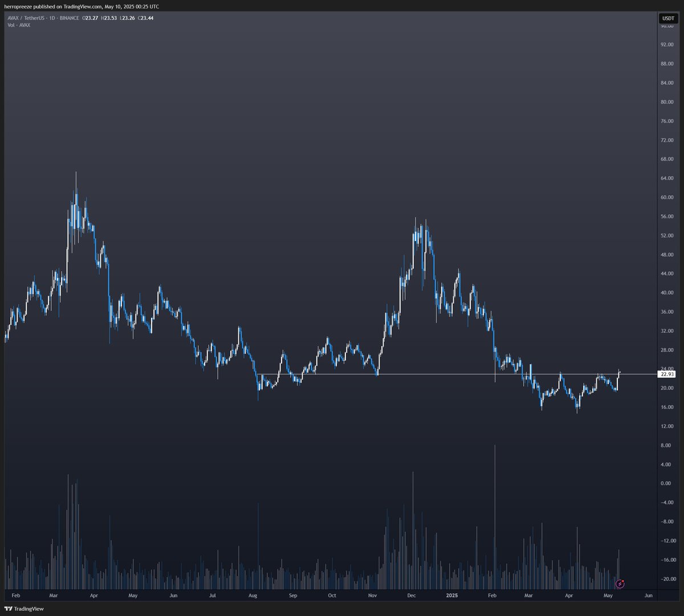Image resolution: width=684 pixels, height=616 pixels.
Task: Click the L23.26 low value in legend
Action: coord(127,18)
